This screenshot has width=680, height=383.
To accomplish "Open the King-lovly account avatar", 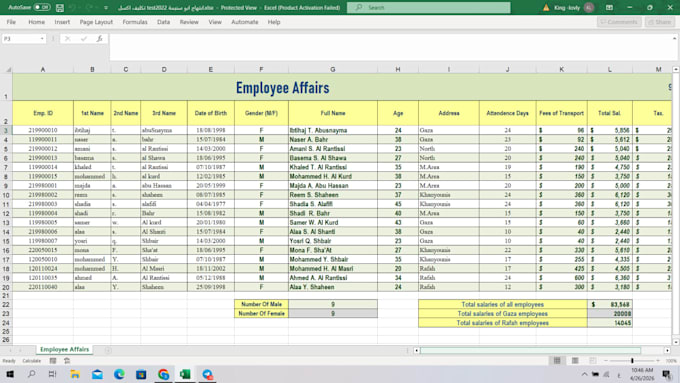I will pyautogui.click(x=589, y=7).
